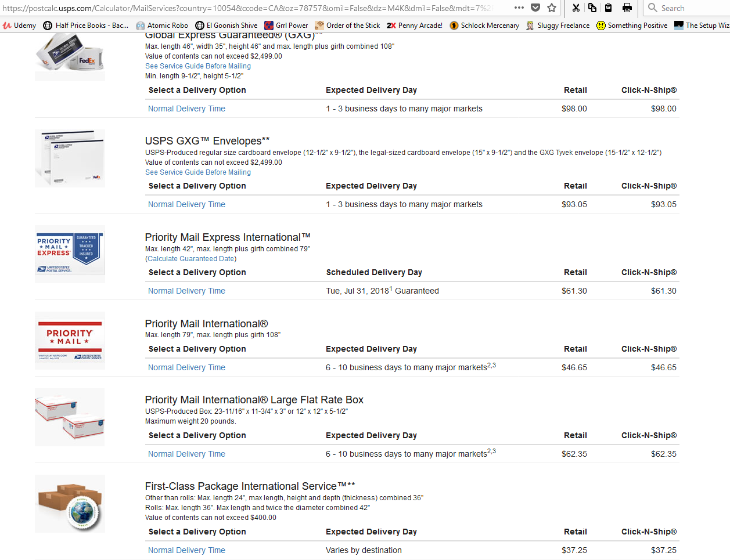Open The Setup Wizard bookmark
730x560 pixels.
point(702,26)
